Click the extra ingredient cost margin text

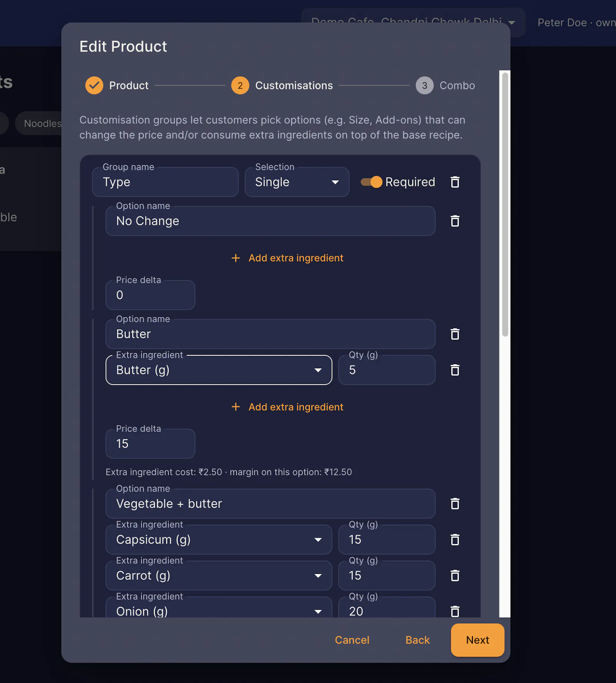[x=229, y=472]
